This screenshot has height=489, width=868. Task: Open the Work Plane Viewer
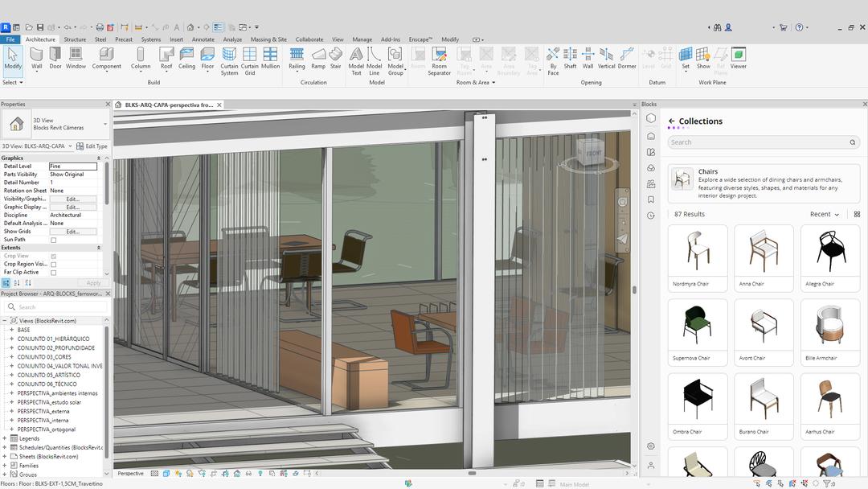click(x=738, y=58)
